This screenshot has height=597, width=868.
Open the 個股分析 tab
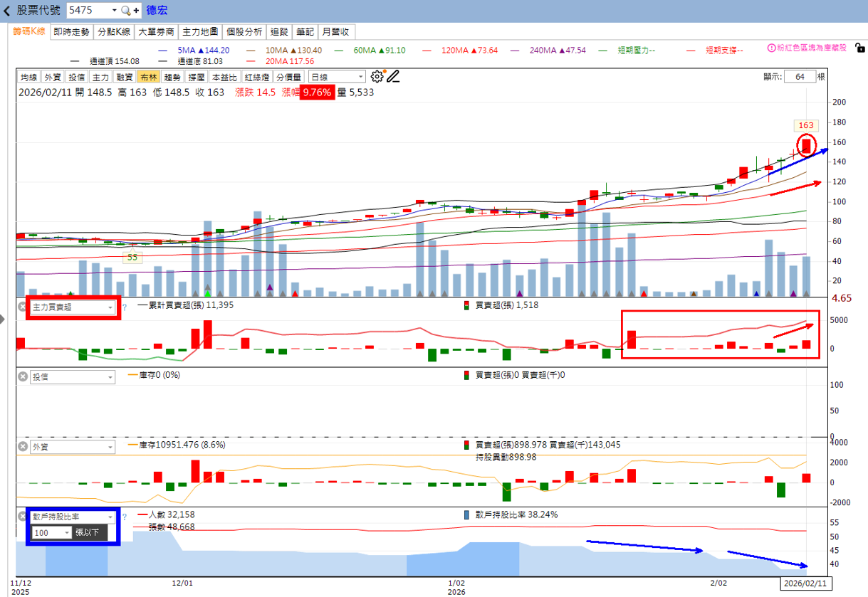tap(245, 32)
